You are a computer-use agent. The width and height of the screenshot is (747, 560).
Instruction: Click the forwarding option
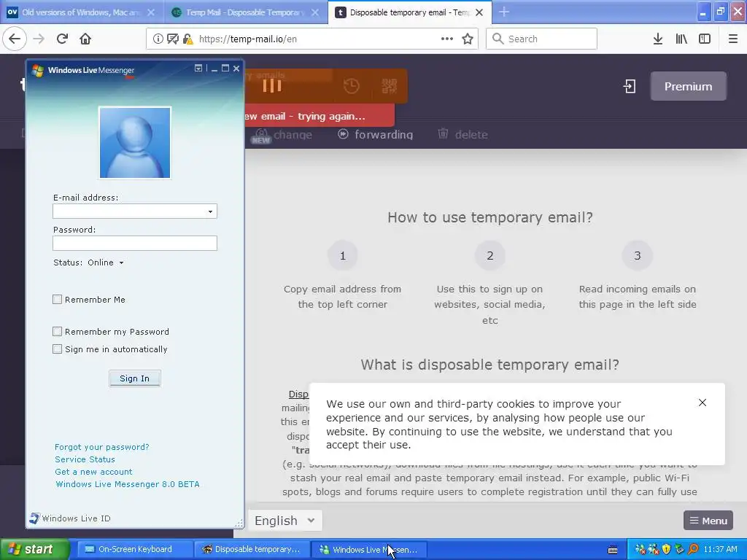(x=376, y=134)
